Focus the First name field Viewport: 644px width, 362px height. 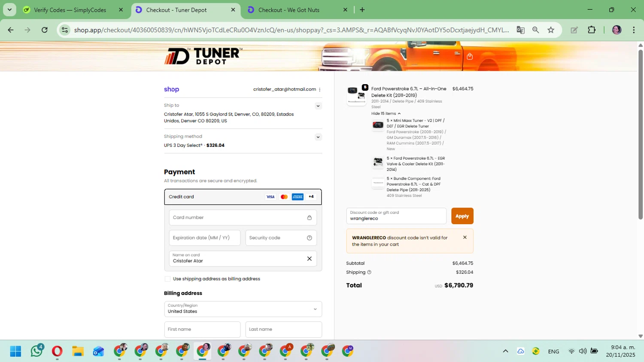coord(202,329)
